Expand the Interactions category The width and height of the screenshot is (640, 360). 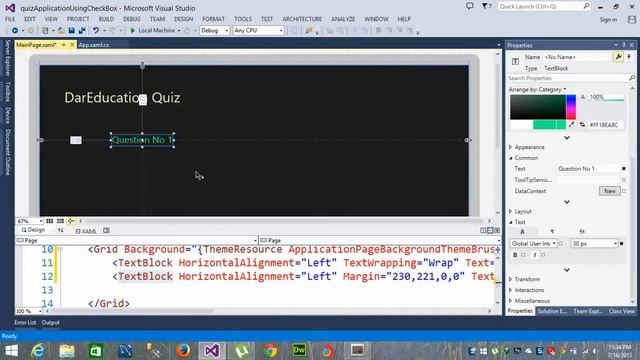pyautogui.click(x=511, y=290)
